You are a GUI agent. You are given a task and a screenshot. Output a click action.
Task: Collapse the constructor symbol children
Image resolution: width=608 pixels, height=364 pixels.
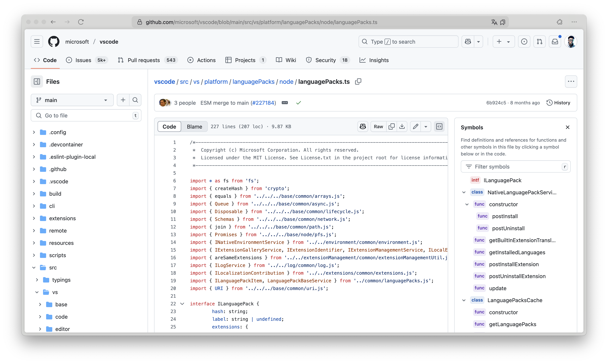[x=467, y=204]
